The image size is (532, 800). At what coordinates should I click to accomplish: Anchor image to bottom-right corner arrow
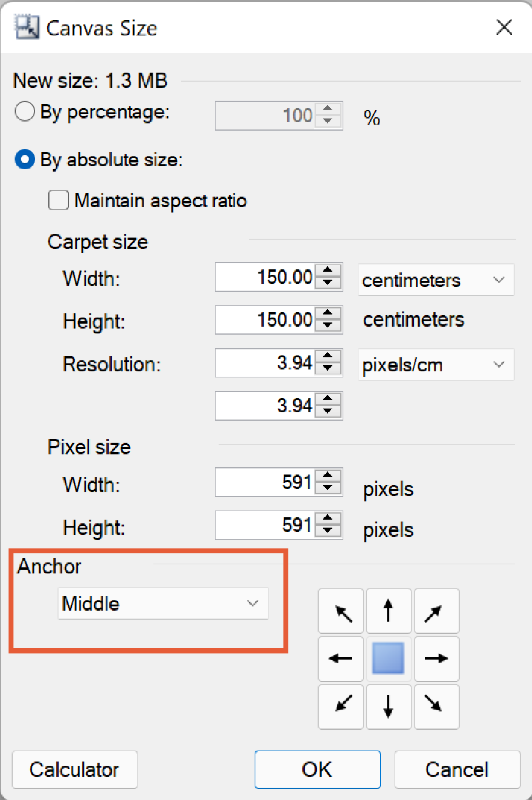coord(436,707)
